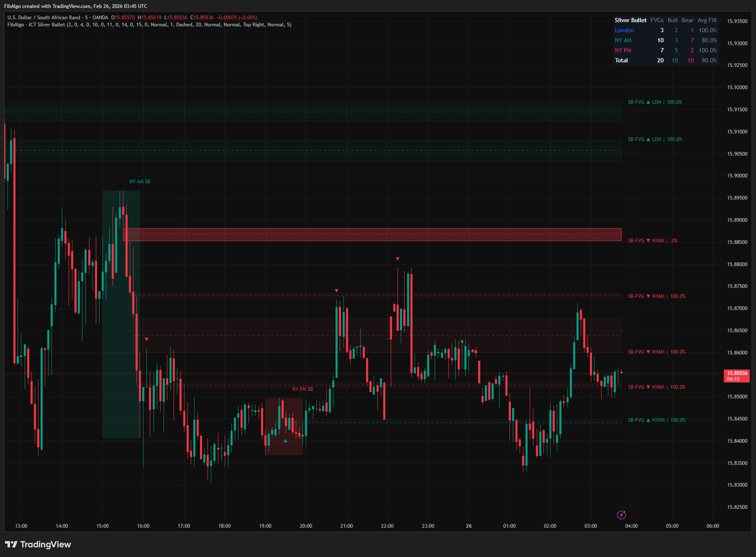
Task: Select the bearish triangle marker above the 22:00 spike
Action: point(397,259)
